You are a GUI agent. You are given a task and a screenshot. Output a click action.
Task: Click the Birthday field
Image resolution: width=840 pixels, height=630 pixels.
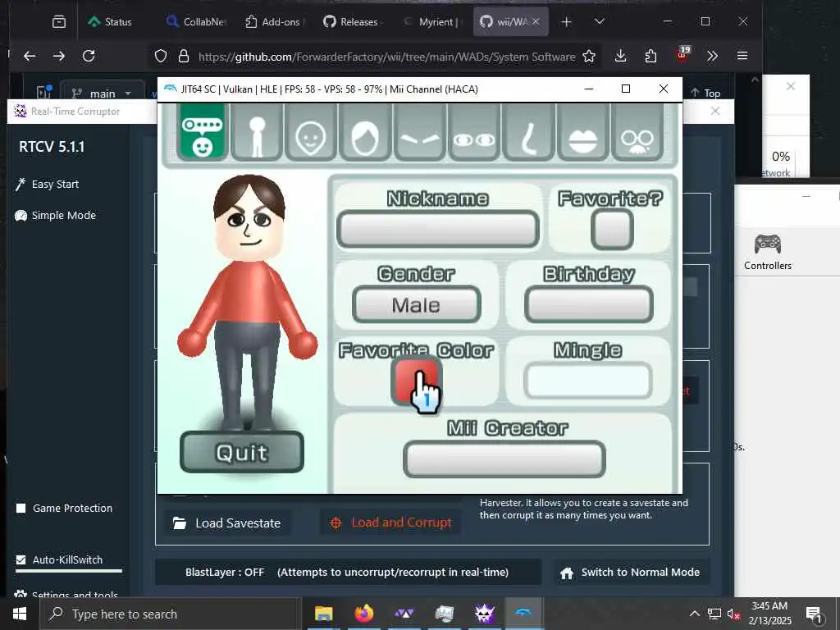[589, 305]
